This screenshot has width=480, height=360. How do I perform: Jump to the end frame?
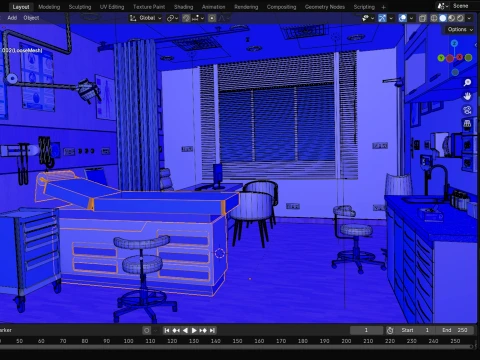(212, 330)
